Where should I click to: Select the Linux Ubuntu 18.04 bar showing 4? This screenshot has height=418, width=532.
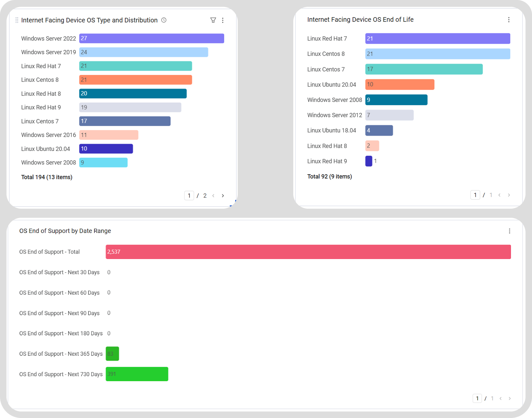click(x=379, y=130)
